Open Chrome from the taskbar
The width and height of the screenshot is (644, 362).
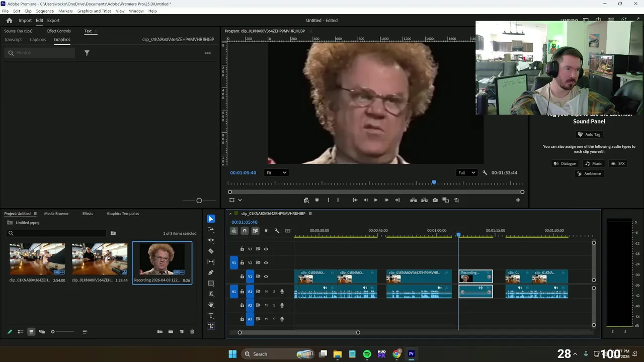(397, 354)
